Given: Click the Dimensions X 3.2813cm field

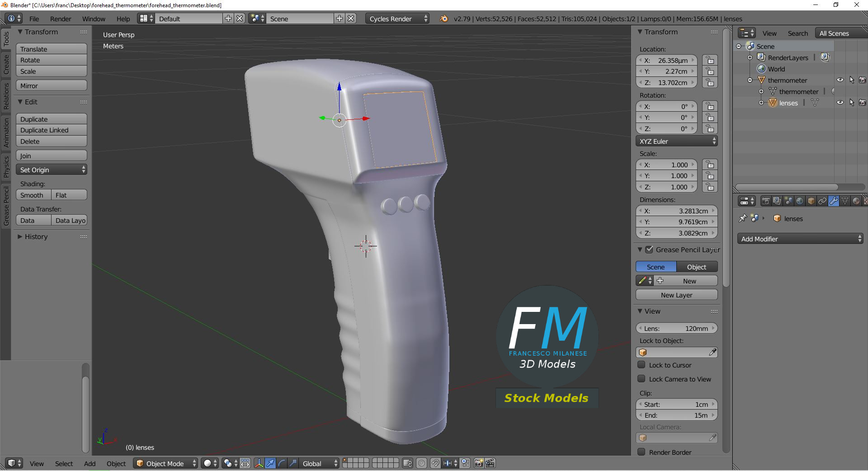Looking at the screenshot, I should (676, 211).
